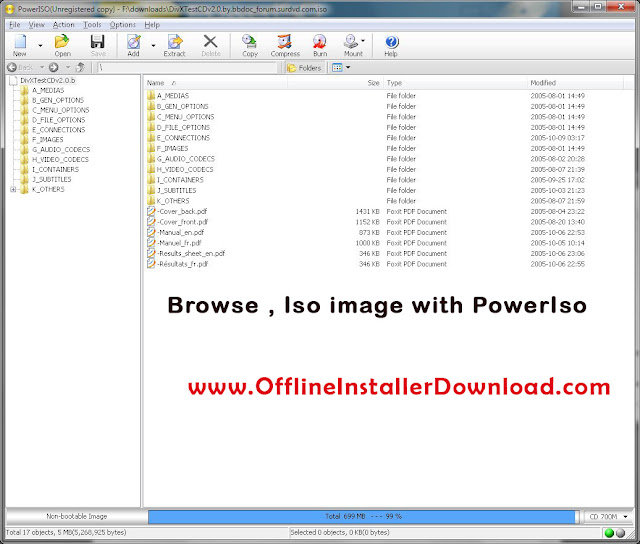Image resolution: width=640 pixels, height=544 pixels.
Task: Open the dropdown arrow beside Add
Action: pos(153,45)
